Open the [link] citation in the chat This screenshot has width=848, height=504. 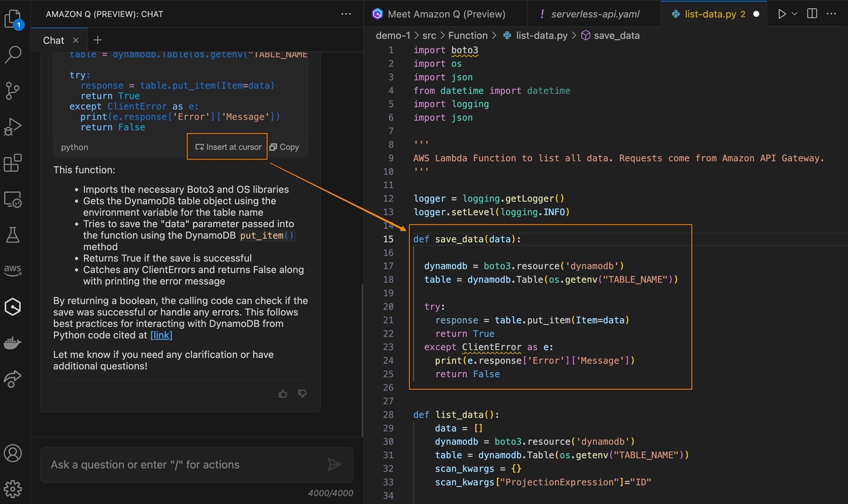coord(161,335)
